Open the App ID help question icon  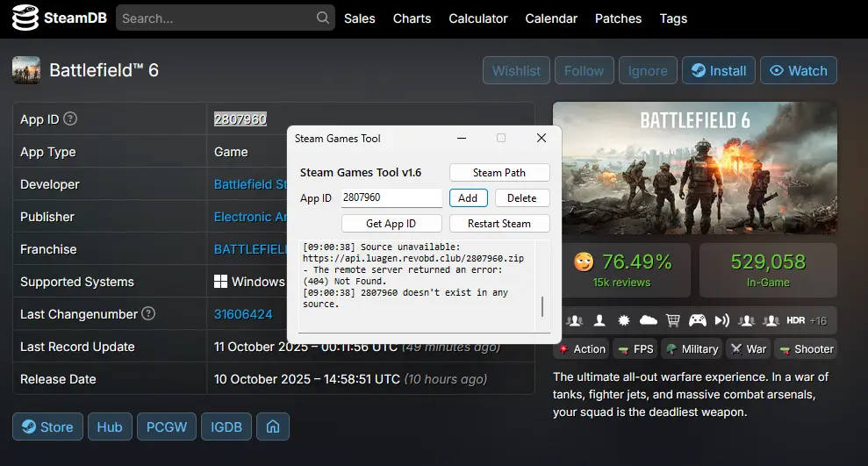coord(70,118)
